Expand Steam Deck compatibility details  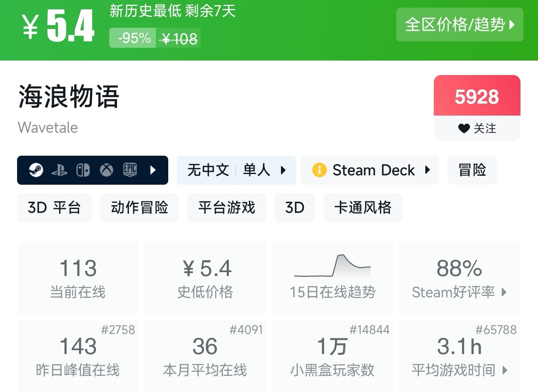(x=427, y=170)
